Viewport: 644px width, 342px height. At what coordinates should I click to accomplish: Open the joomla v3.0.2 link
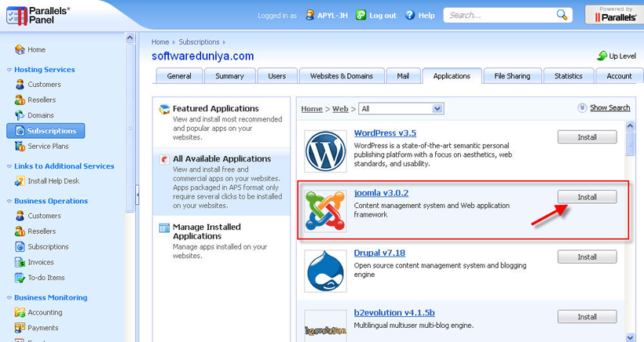click(381, 193)
